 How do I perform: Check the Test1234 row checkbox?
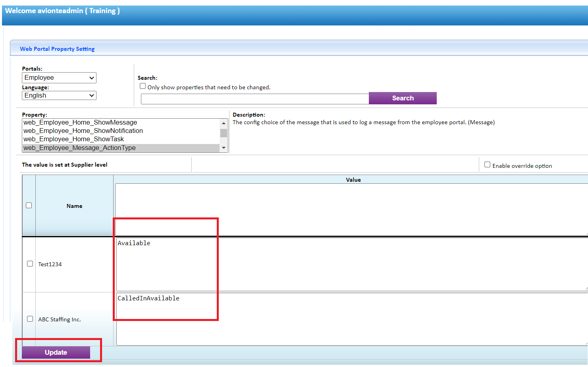[30, 263]
